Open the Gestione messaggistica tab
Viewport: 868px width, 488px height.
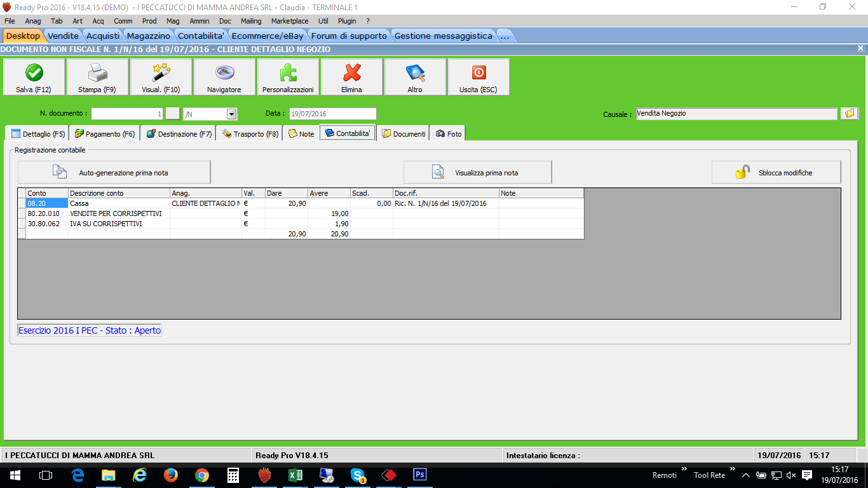[x=444, y=36]
